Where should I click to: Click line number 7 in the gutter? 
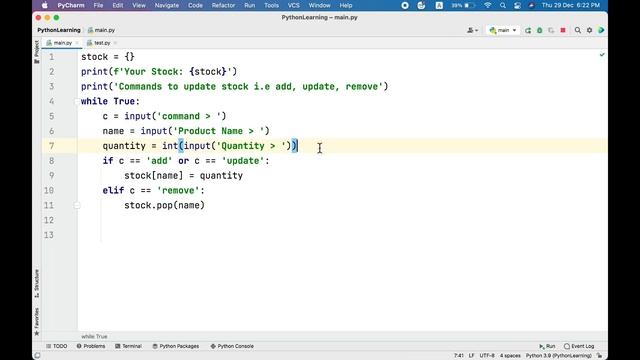(51, 146)
